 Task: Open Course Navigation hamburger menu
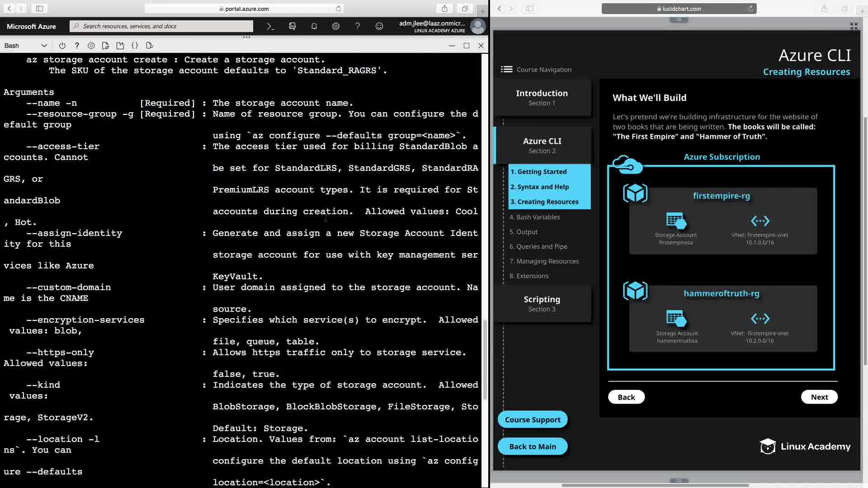pos(506,69)
